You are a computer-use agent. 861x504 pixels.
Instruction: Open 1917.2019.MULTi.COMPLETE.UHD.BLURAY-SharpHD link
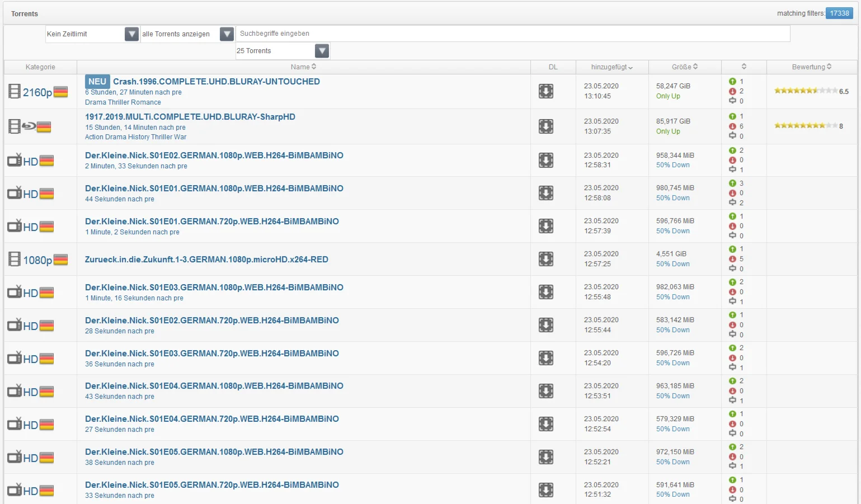(x=190, y=117)
